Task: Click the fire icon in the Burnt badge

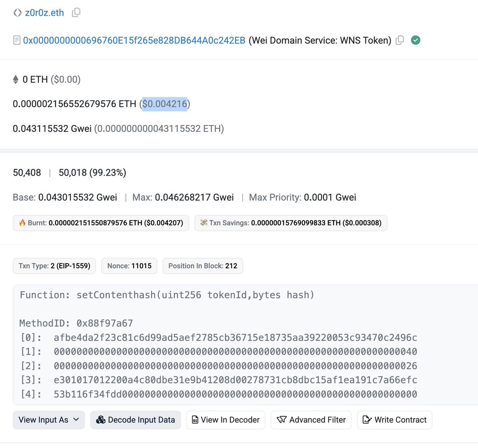Action: [22, 223]
